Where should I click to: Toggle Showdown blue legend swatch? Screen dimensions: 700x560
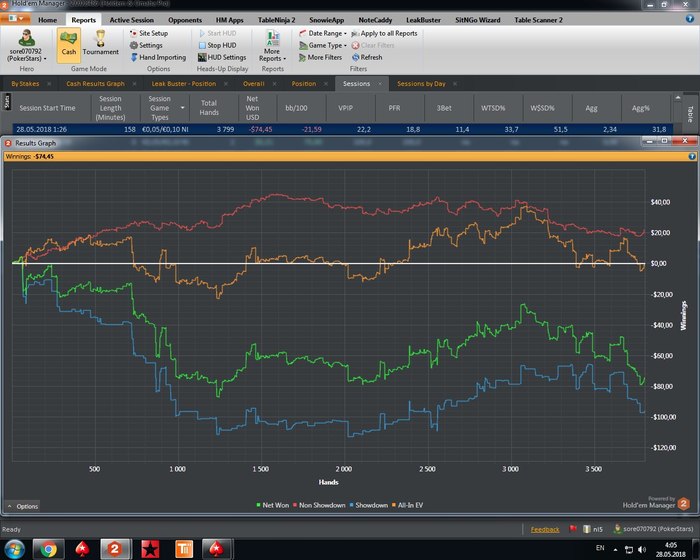tap(351, 505)
